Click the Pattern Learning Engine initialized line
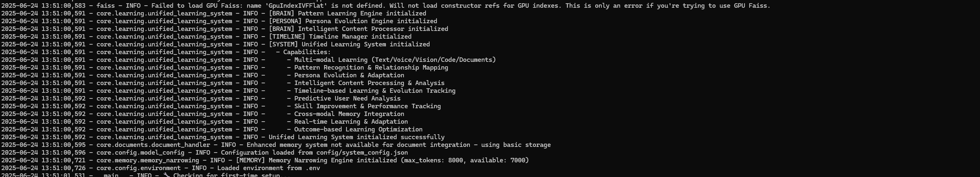This screenshot has height=177, width=980. point(214,13)
